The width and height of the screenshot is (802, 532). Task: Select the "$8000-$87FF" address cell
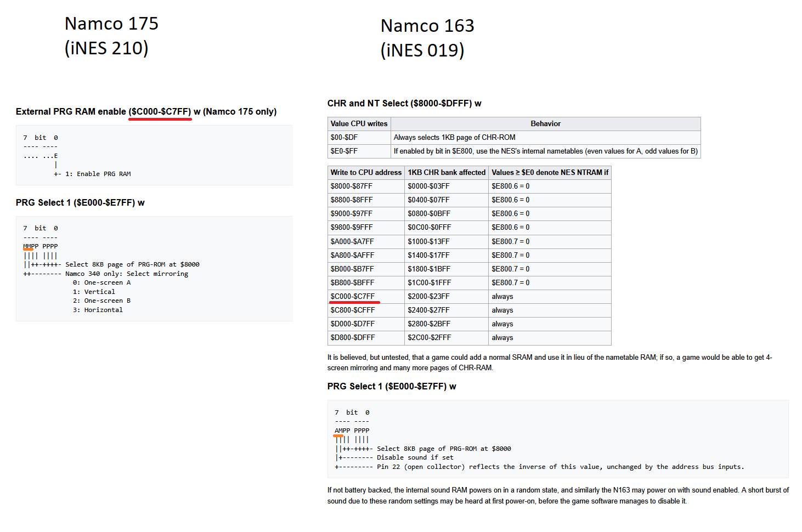pos(366,186)
